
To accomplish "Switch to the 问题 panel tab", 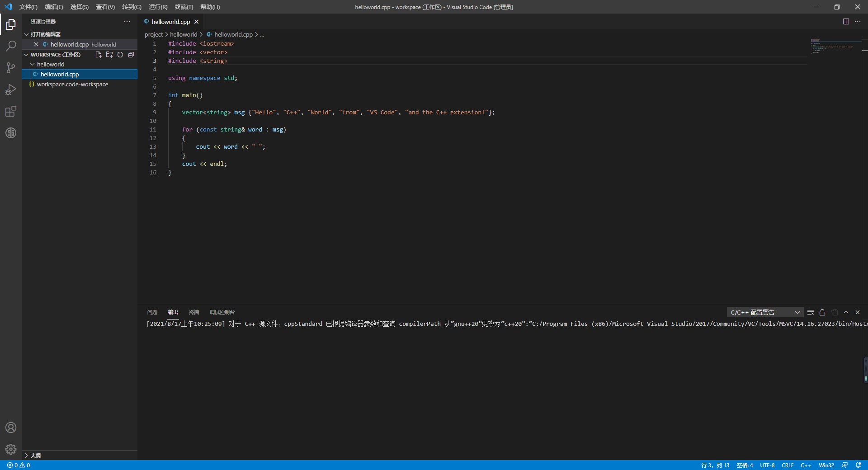I will (x=152, y=312).
